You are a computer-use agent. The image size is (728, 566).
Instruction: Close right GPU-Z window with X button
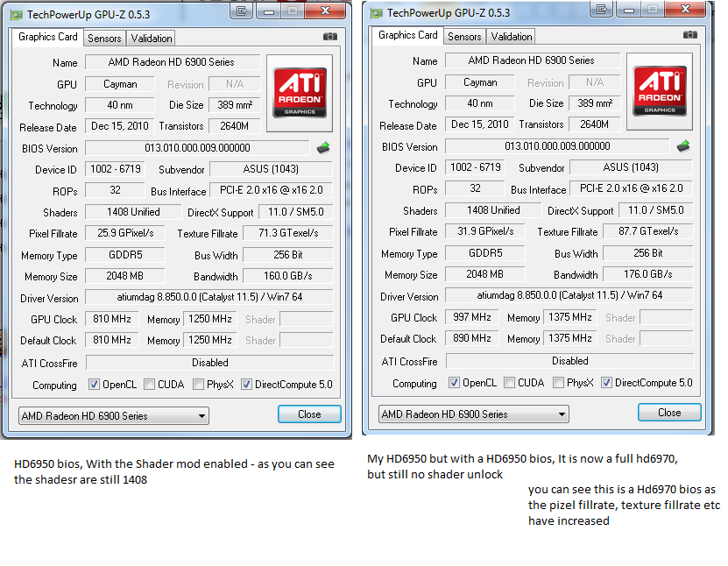pos(685,9)
